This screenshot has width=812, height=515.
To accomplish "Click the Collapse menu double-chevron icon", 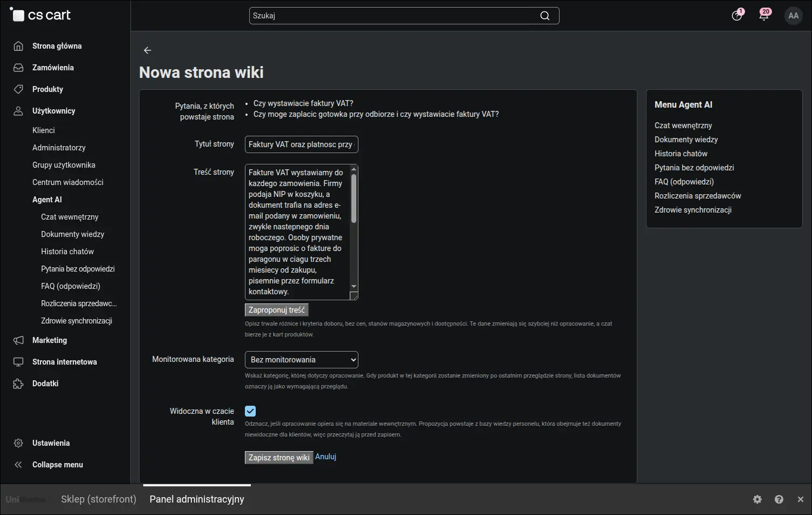I will tap(18, 465).
